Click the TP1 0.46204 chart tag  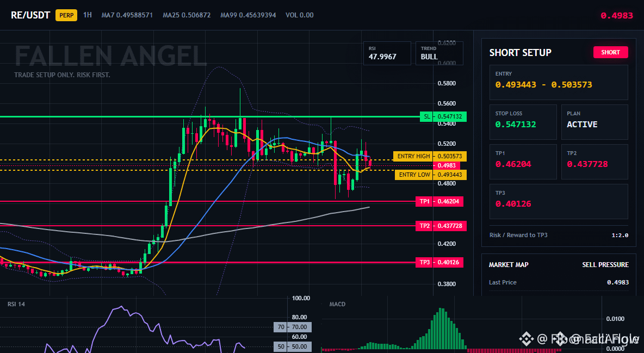pyautogui.click(x=439, y=201)
